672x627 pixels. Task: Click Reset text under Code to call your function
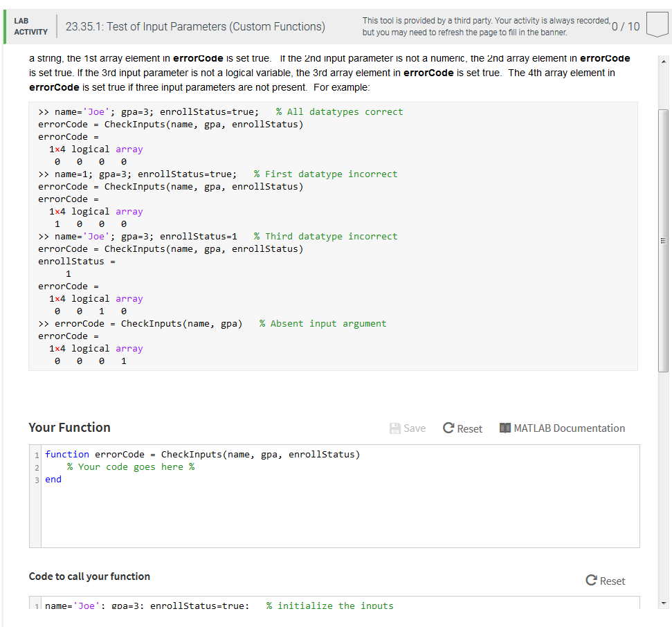pyautogui.click(x=612, y=581)
